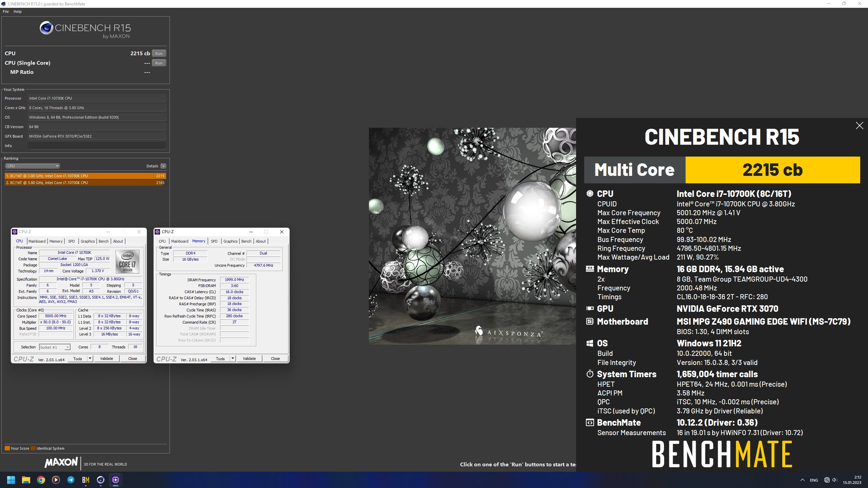This screenshot has width=868, height=488.
Task: Select the first ranking entry 2215
Action: tap(85, 176)
